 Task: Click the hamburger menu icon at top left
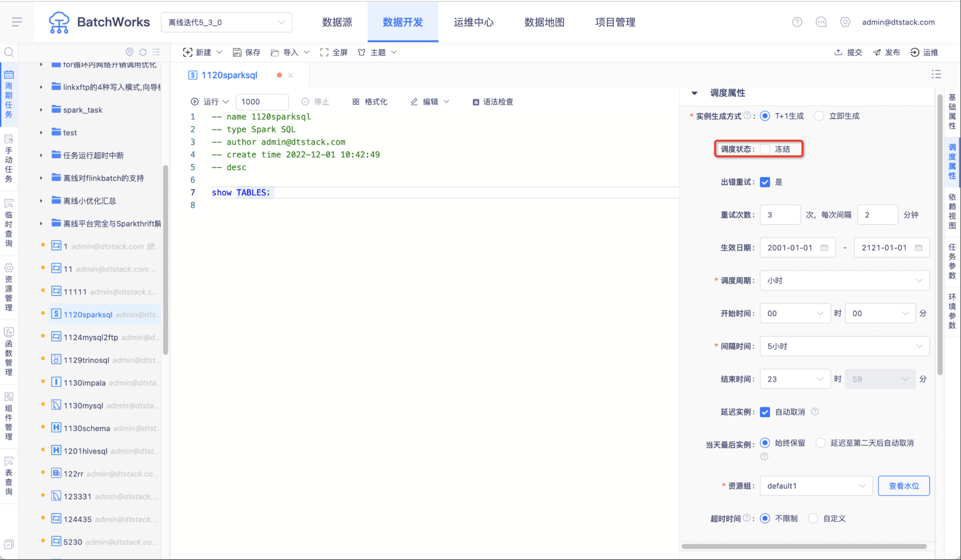point(17,22)
